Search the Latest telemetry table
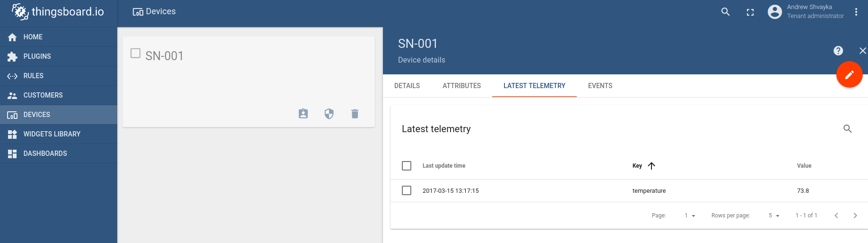 click(847, 129)
